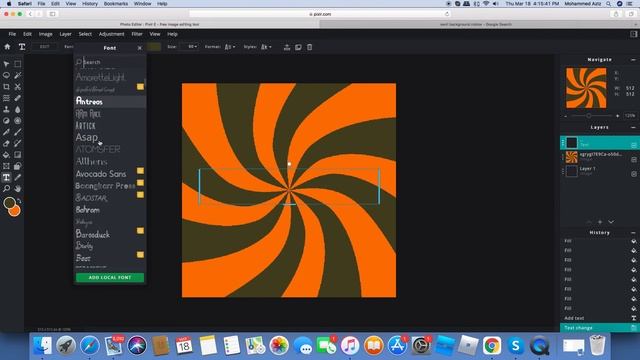Select the Sponge tool
This screenshot has height=360, width=640.
18,121
